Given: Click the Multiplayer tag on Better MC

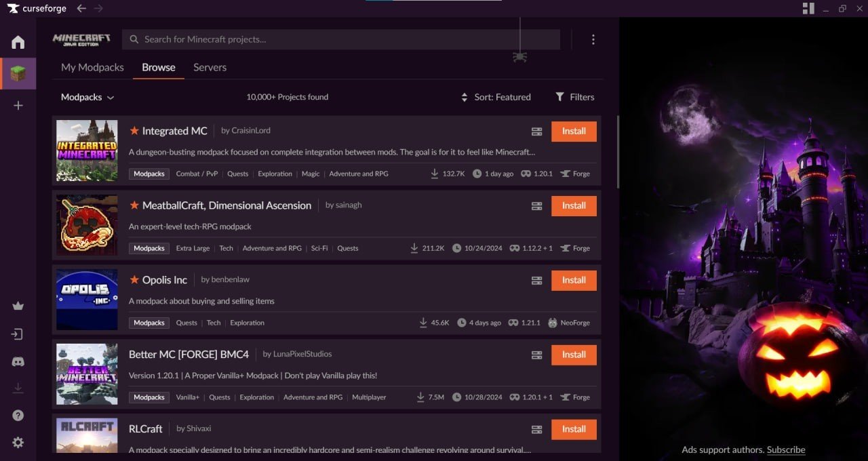Looking at the screenshot, I should pyautogui.click(x=369, y=397).
